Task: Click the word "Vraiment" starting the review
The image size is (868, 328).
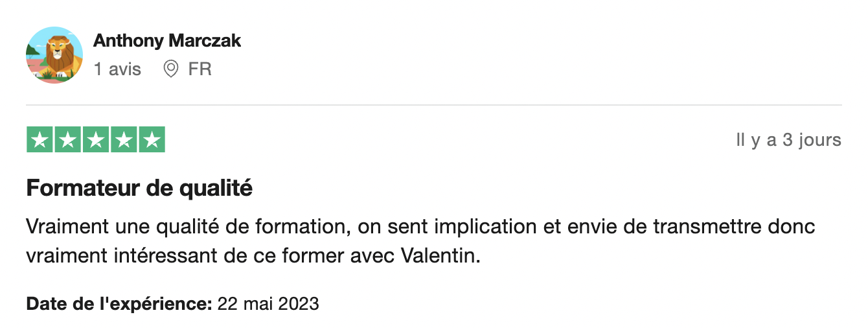Action: pos(60,228)
